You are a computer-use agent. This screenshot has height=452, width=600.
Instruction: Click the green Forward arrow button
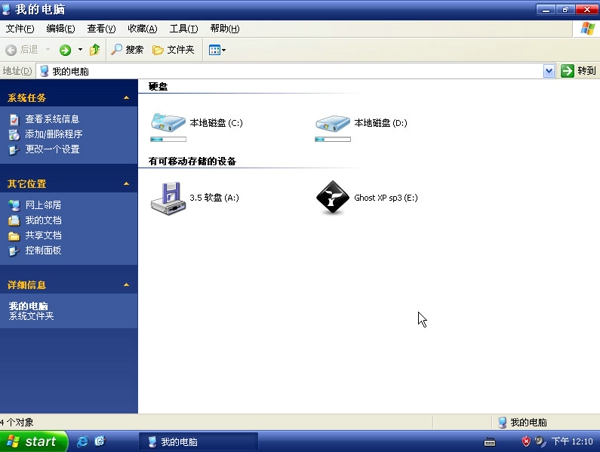point(65,50)
